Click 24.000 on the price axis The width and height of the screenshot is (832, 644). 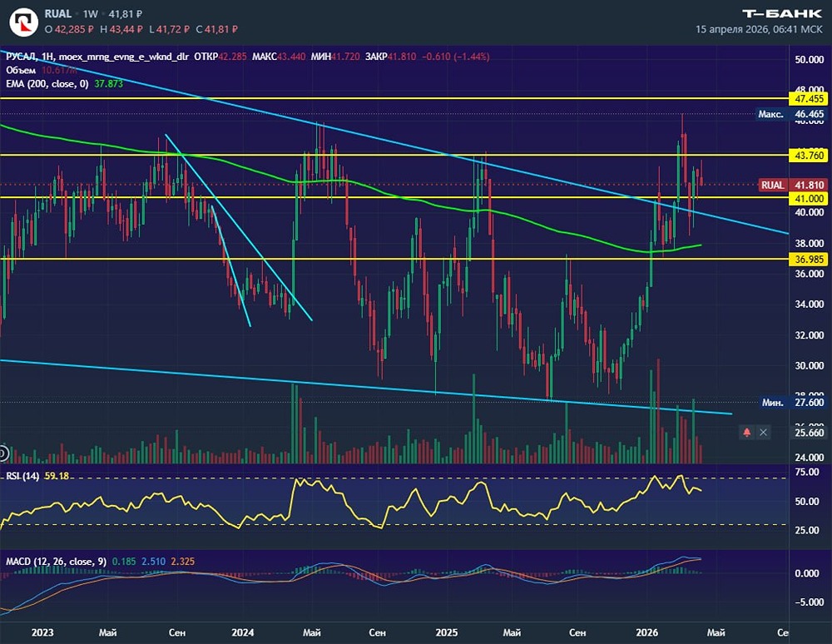pos(810,458)
